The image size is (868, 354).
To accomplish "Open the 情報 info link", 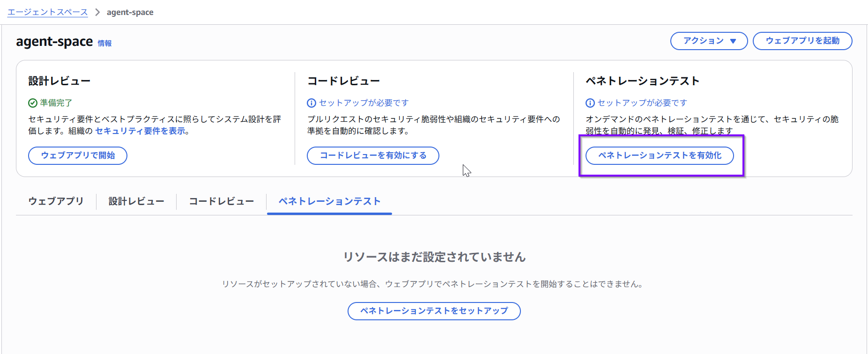I will (x=104, y=43).
